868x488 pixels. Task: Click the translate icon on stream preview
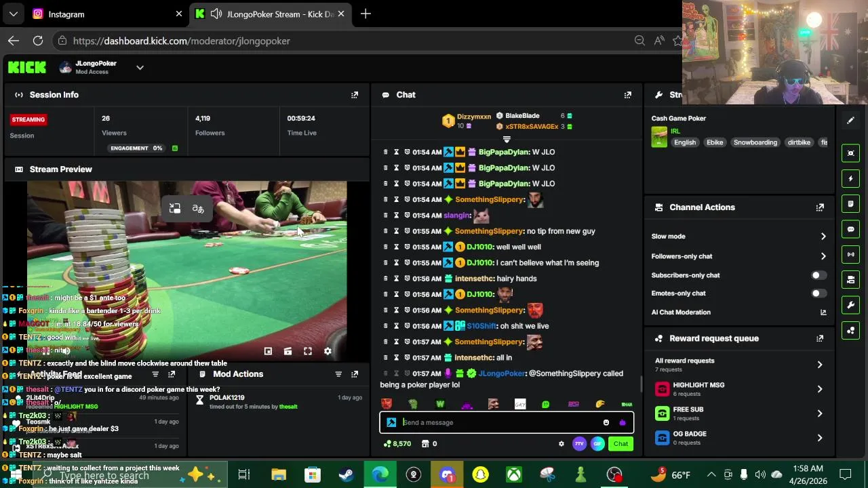pos(198,209)
